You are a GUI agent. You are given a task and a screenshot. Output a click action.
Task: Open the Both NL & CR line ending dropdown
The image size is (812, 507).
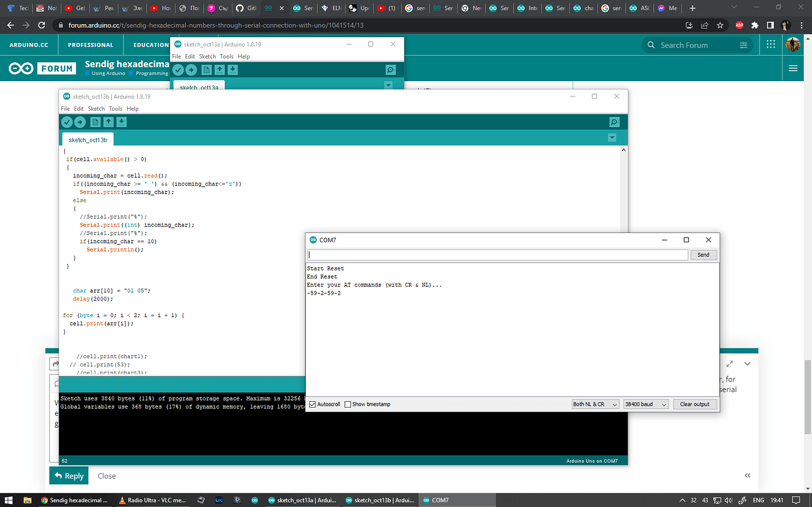click(595, 404)
